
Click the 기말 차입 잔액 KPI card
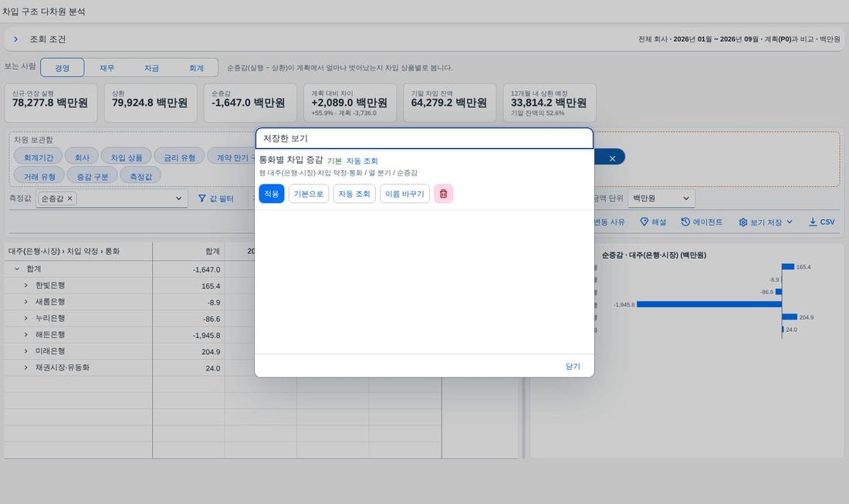pyautogui.click(x=449, y=103)
